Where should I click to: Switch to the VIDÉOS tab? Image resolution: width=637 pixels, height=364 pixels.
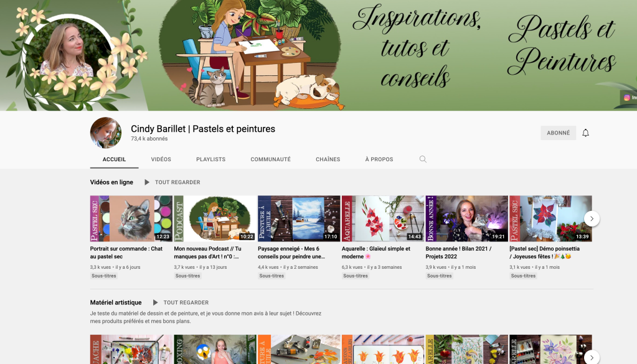(161, 159)
